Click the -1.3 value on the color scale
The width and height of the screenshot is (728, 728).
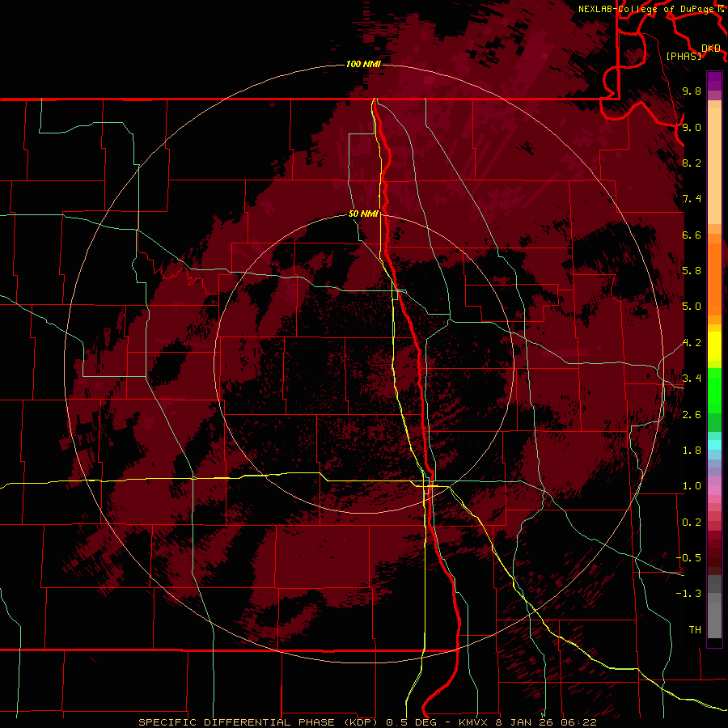(688, 594)
